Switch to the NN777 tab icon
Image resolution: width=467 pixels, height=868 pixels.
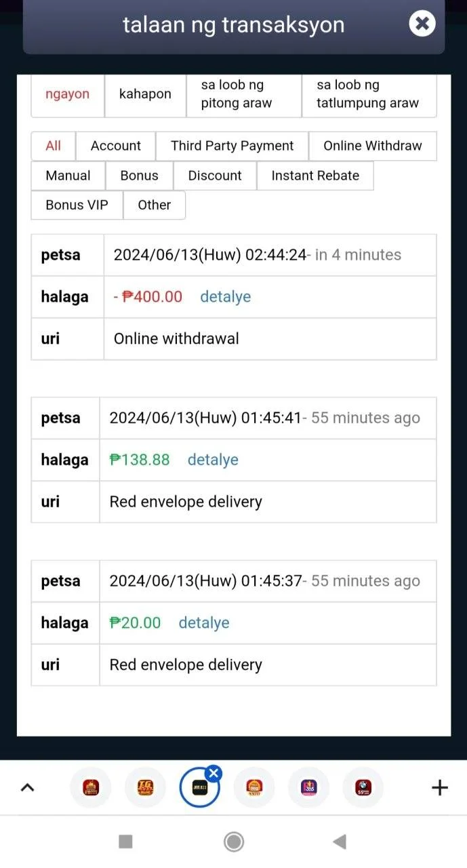tap(254, 787)
